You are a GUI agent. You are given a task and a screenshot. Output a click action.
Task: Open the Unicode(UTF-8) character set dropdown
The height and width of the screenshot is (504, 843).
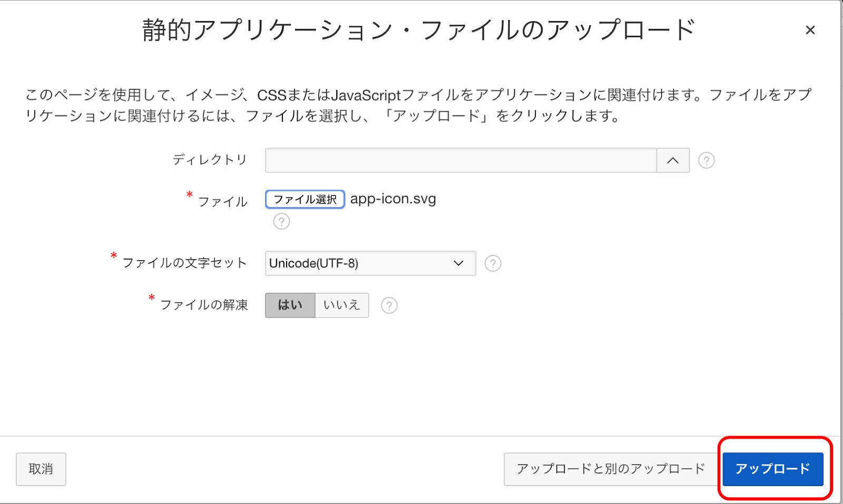click(370, 263)
